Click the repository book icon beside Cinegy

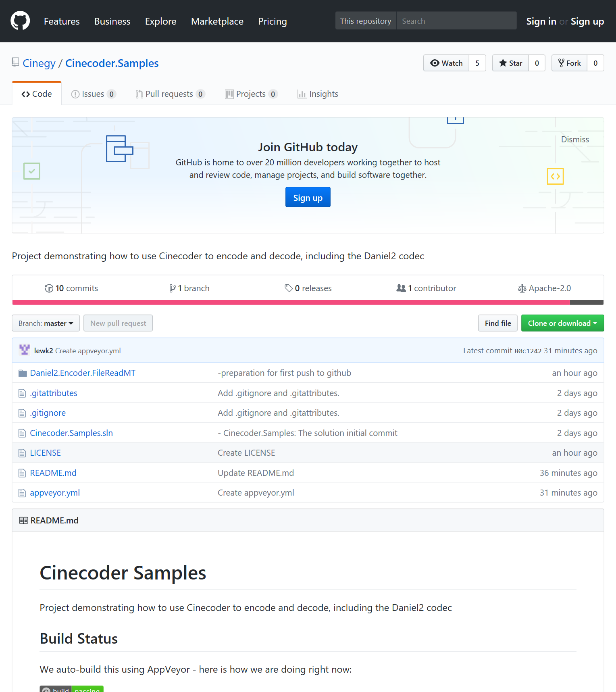[16, 63]
